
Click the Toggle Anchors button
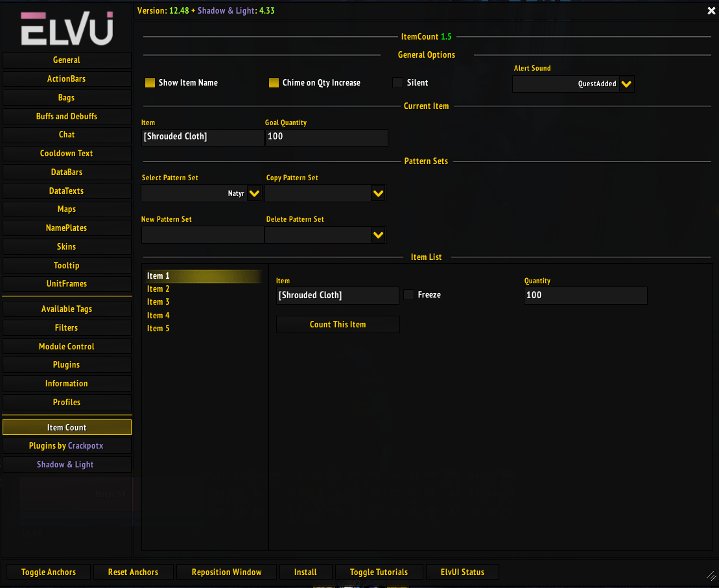(x=49, y=572)
